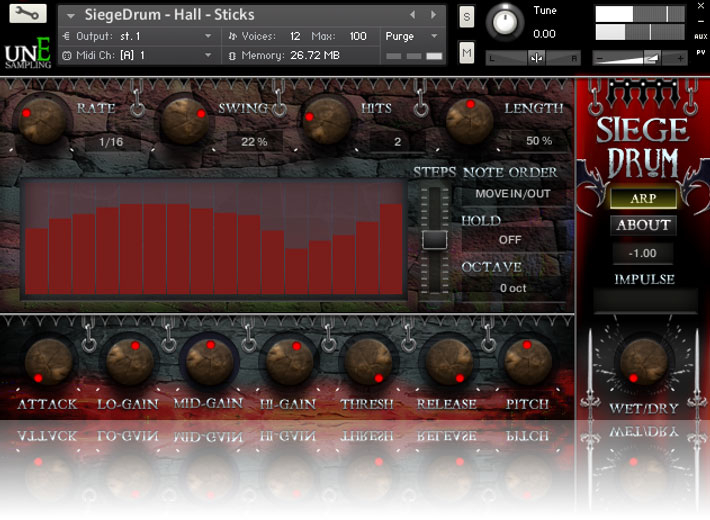Click the Steps vertical slider handle
The image size is (710, 520).
click(x=434, y=239)
